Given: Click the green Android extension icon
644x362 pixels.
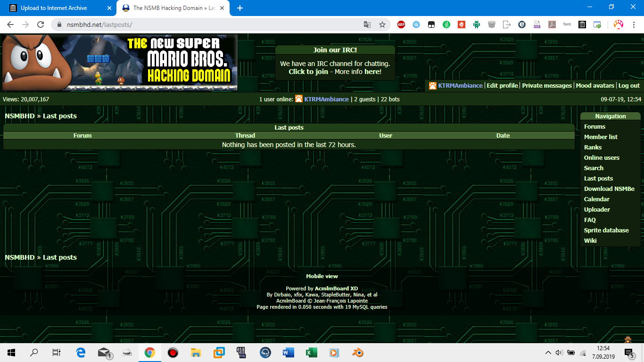Looking at the screenshot, I should coord(477,25).
